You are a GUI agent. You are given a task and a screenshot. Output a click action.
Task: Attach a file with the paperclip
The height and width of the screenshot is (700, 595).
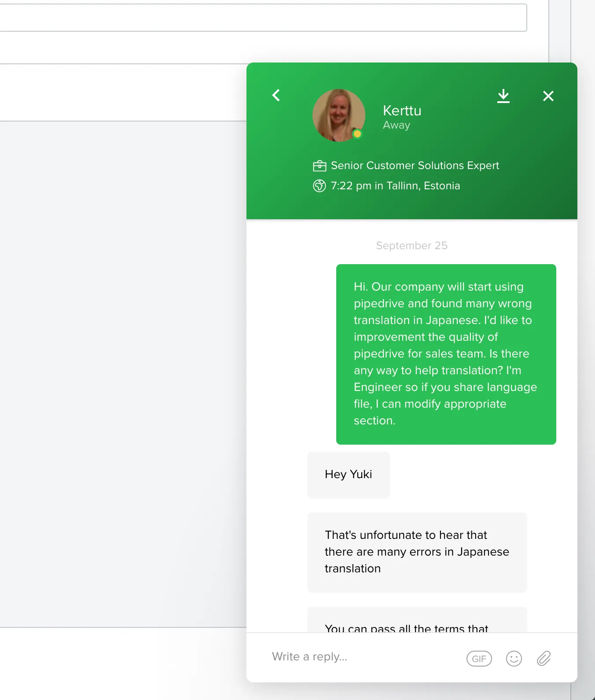(544, 659)
